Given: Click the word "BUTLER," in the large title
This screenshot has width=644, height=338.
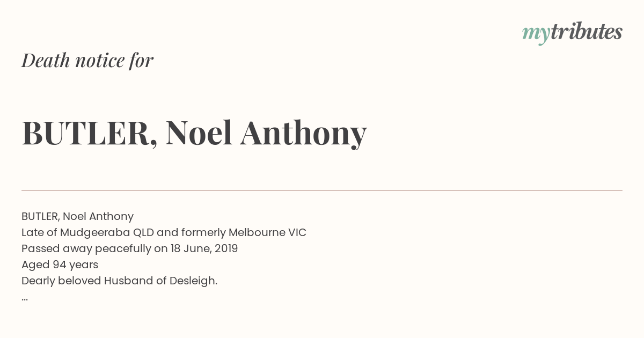Looking at the screenshot, I should point(90,133).
